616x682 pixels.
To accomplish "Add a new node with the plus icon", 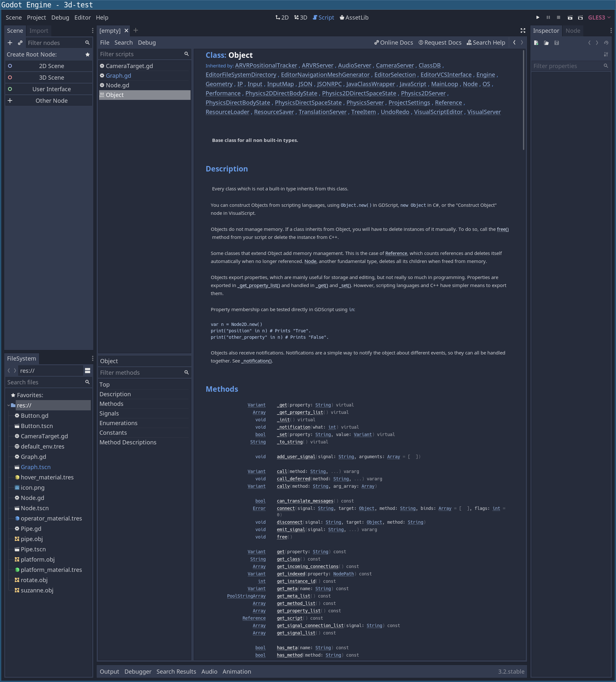I will (x=10, y=43).
